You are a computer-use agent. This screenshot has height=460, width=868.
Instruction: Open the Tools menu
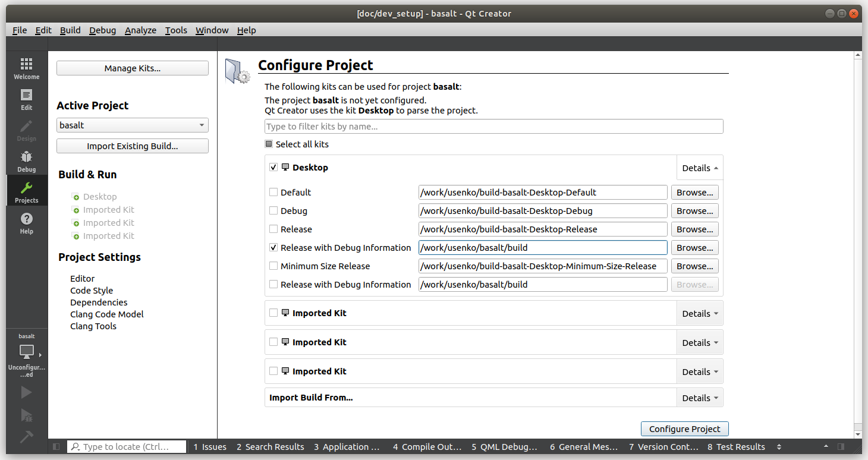[x=176, y=30]
